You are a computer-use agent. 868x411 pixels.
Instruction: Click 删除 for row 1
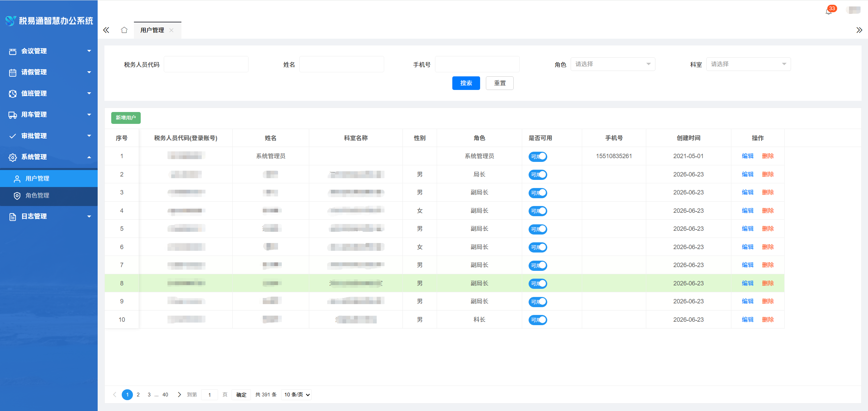tap(768, 156)
